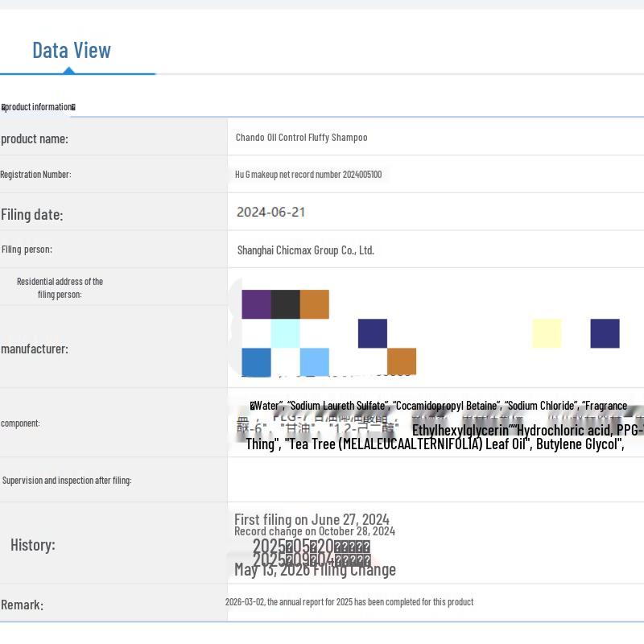Select the Tea Tree Leaf Oil ingredient line
This screenshot has width=644, height=644.
click(x=435, y=444)
